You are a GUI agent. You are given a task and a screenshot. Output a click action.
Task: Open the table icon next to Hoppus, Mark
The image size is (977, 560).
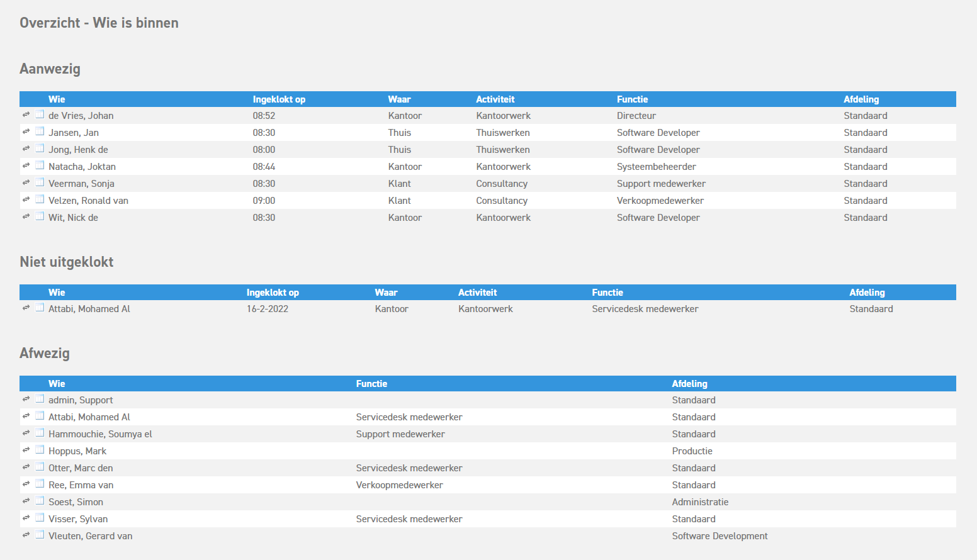[40, 450]
